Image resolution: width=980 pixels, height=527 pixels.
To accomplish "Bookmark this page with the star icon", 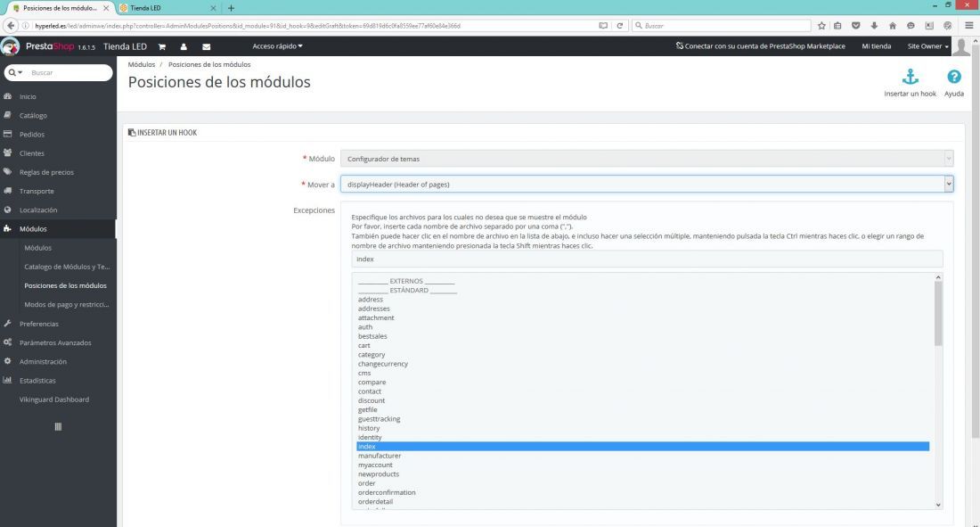I will (x=821, y=26).
